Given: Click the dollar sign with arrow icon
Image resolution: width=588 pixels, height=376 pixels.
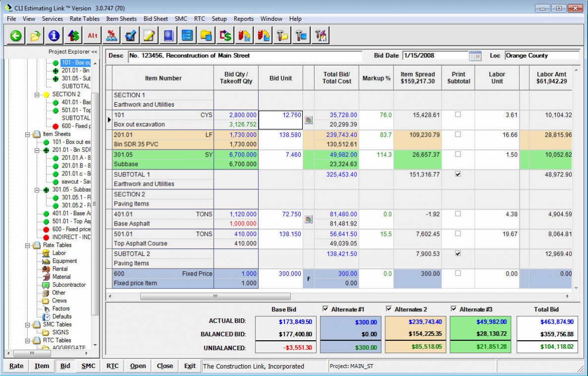Looking at the screenshot, I should tap(73, 36).
